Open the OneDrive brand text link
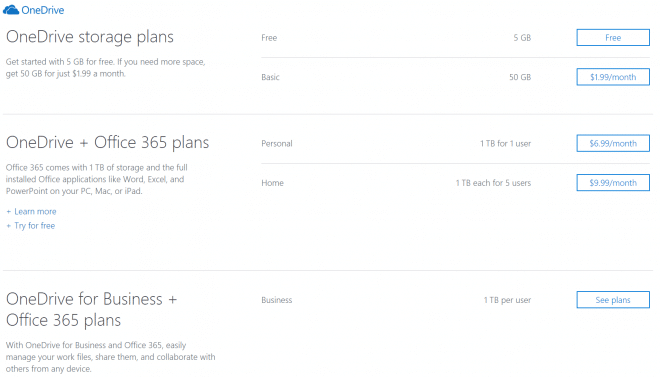Image resolution: width=660 pixels, height=377 pixels. point(43,10)
